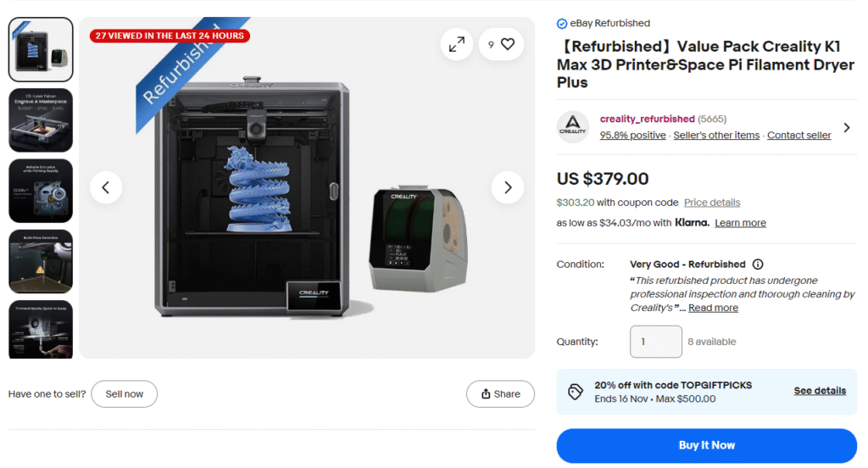This screenshot has height=468, width=868.
Task: Show previous product image arrow
Action: [106, 187]
